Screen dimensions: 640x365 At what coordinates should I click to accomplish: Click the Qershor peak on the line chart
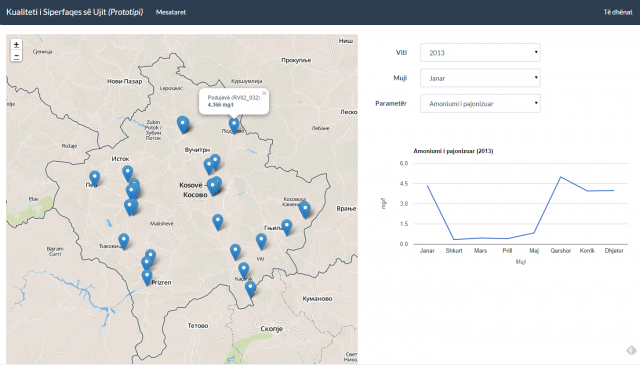pyautogui.click(x=561, y=177)
